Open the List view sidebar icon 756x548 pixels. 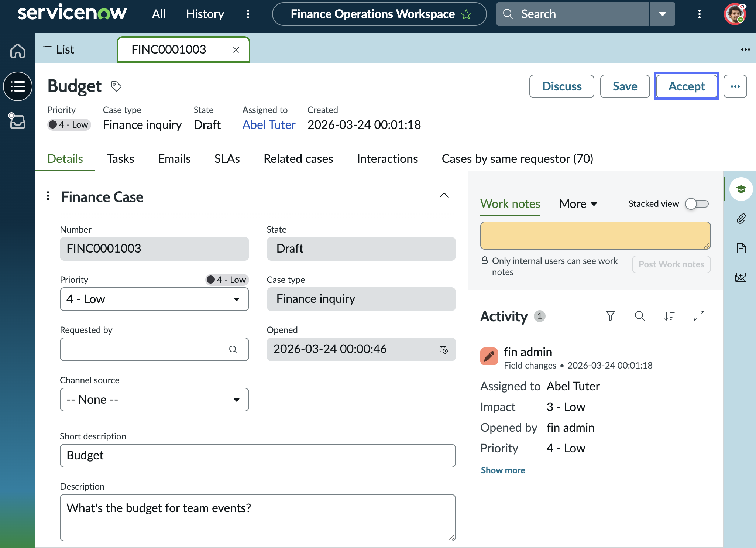(18, 86)
